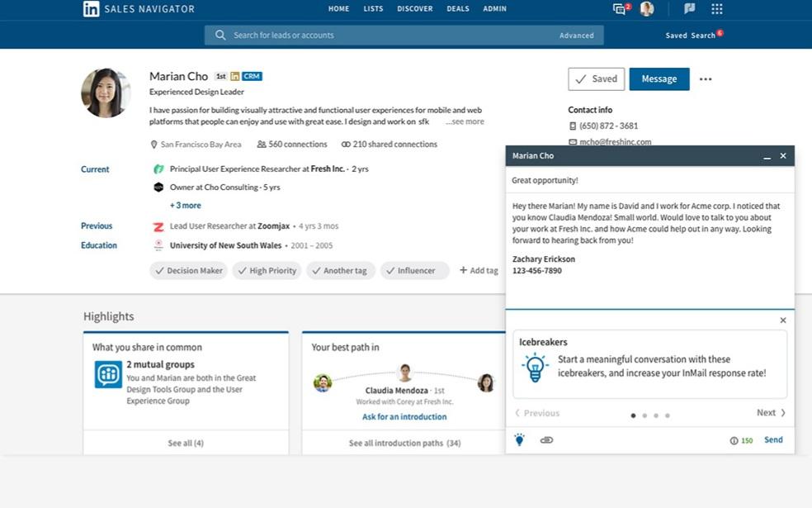812x508 pixels.
Task: Click the 560 connections text
Action: point(298,144)
